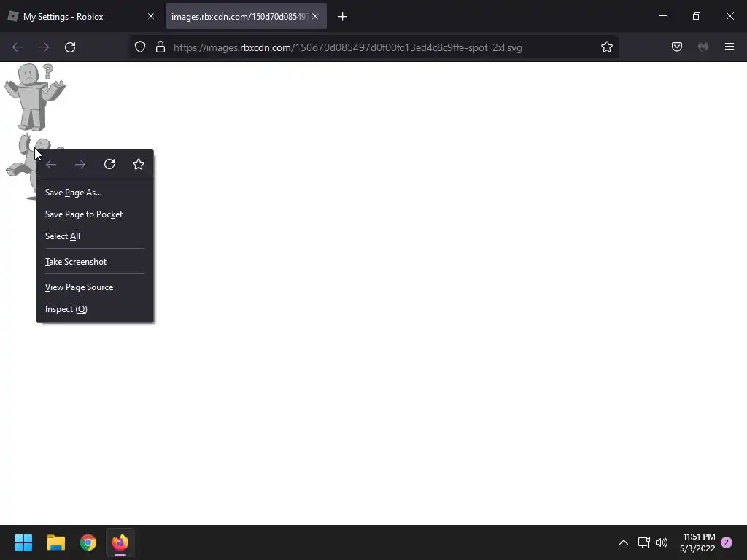Choose Save Page to Pocket
The width and height of the screenshot is (747, 560).
point(95,214)
